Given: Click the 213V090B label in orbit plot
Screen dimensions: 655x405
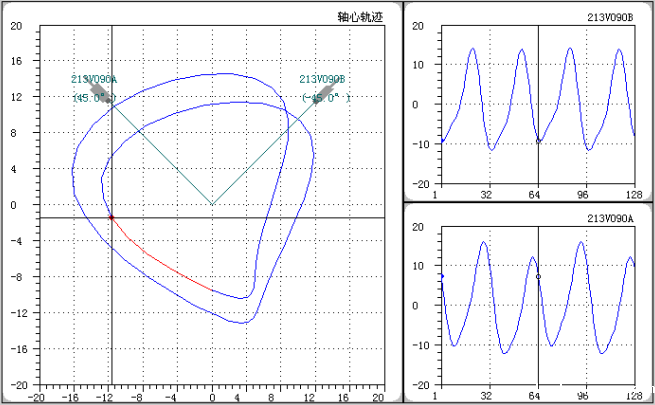Looking at the screenshot, I should pyautogui.click(x=322, y=79).
